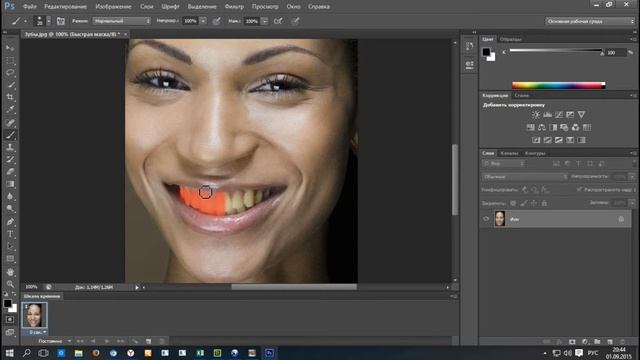This screenshot has width=640, height=360.
Task: Select the Gradient tool
Action: click(10, 184)
